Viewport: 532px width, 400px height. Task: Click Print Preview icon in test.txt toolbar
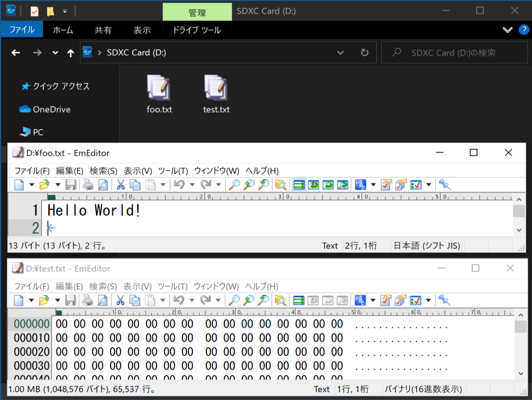[x=103, y=301]
